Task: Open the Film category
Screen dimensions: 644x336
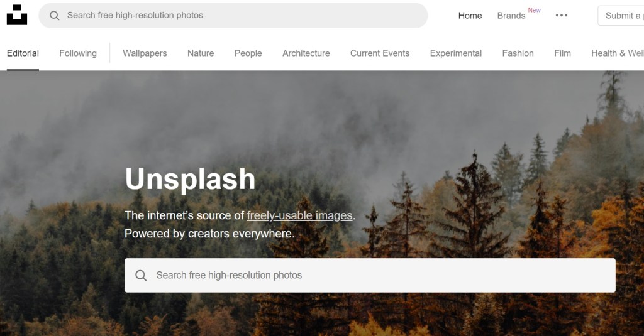Action: [562, 53]
